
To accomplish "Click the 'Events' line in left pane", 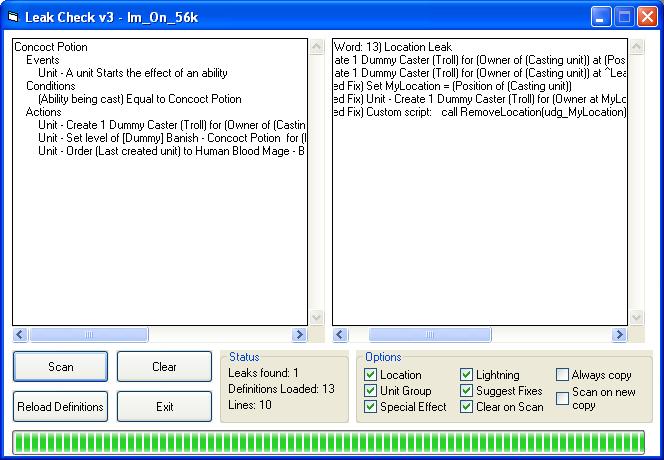I will click(43, 60).
